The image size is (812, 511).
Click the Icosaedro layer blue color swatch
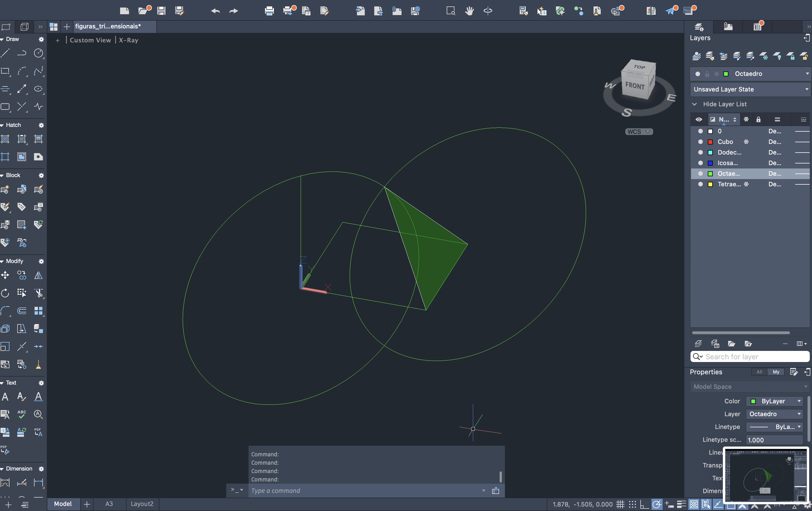710,163
